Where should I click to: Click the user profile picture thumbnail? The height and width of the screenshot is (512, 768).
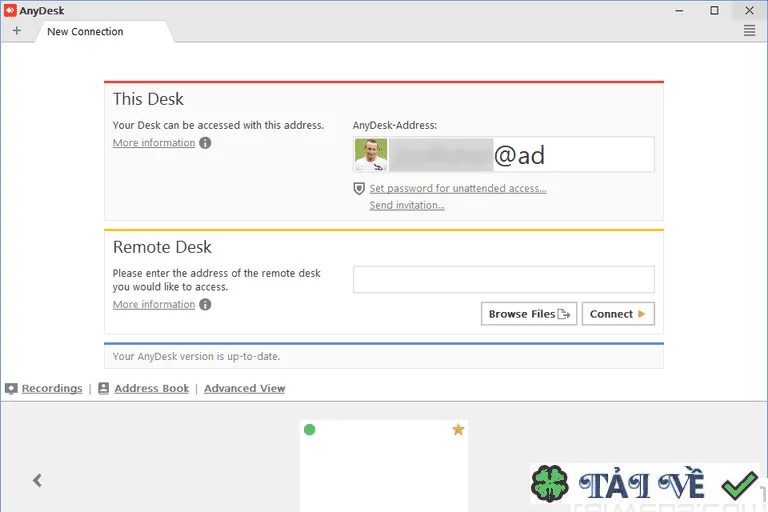pyautogui.click(x=371, y=154)
